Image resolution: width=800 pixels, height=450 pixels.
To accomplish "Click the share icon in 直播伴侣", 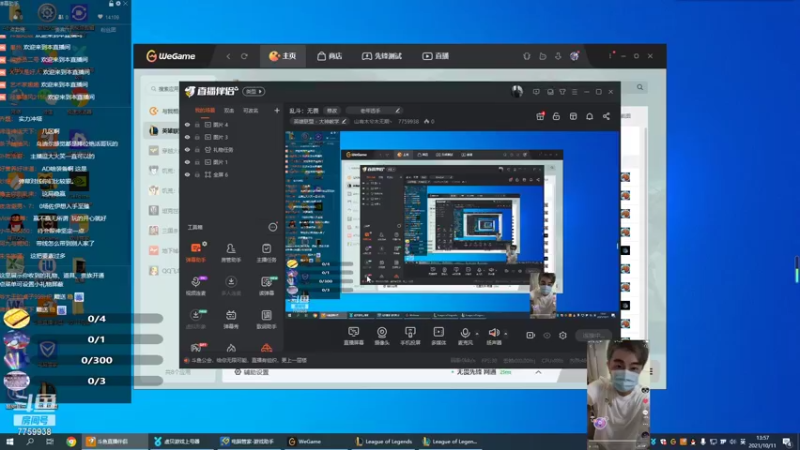I will pyautogui.click(x=606, y=116).
